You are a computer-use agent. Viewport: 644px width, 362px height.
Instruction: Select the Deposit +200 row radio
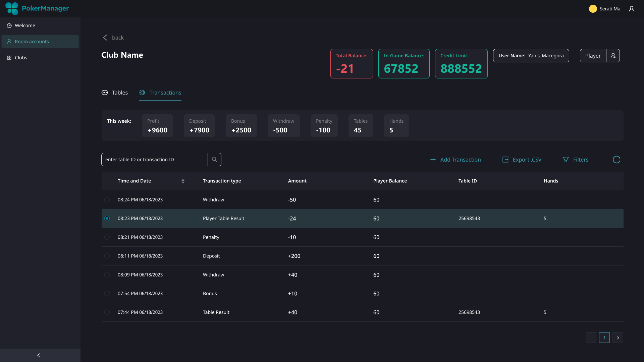(107, 256)
